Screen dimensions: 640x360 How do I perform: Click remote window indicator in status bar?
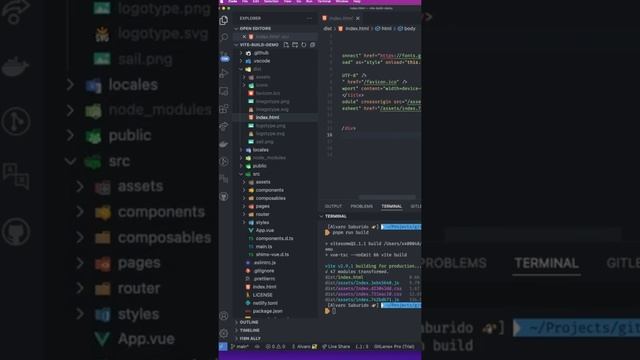[223, 347]
